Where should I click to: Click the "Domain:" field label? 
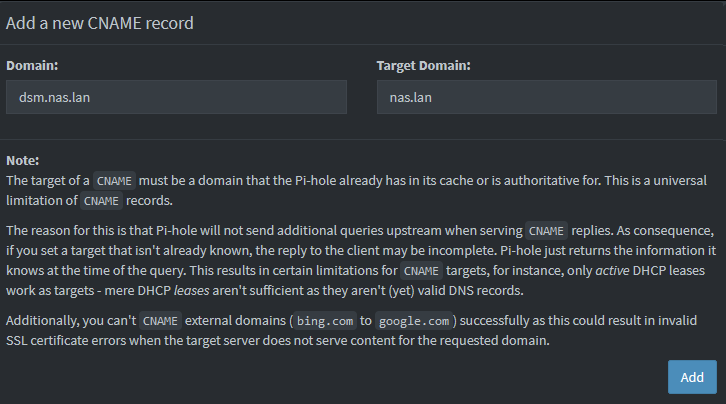32,66
